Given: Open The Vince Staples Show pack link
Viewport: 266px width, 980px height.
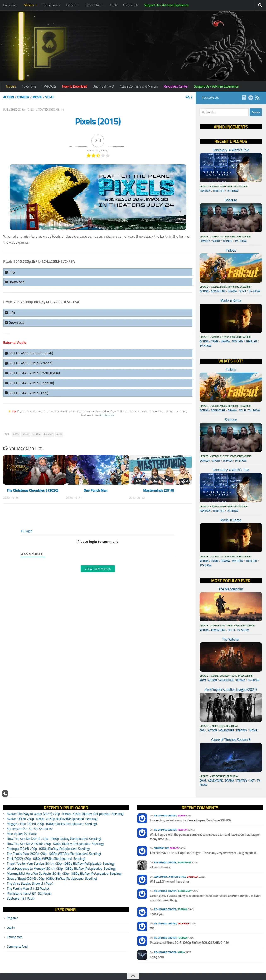Looking at the screenshot, I should pos(30,884).
